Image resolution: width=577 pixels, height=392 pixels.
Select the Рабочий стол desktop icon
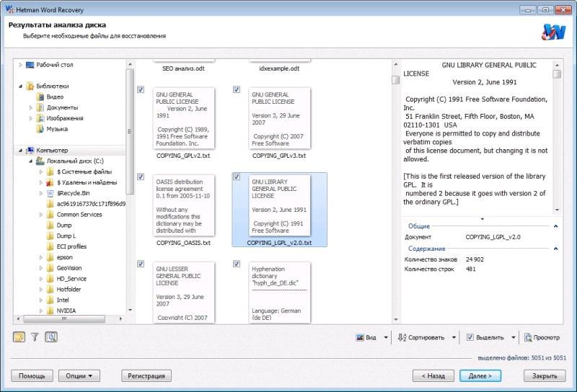pyautogui.click(x=30, y=65)
